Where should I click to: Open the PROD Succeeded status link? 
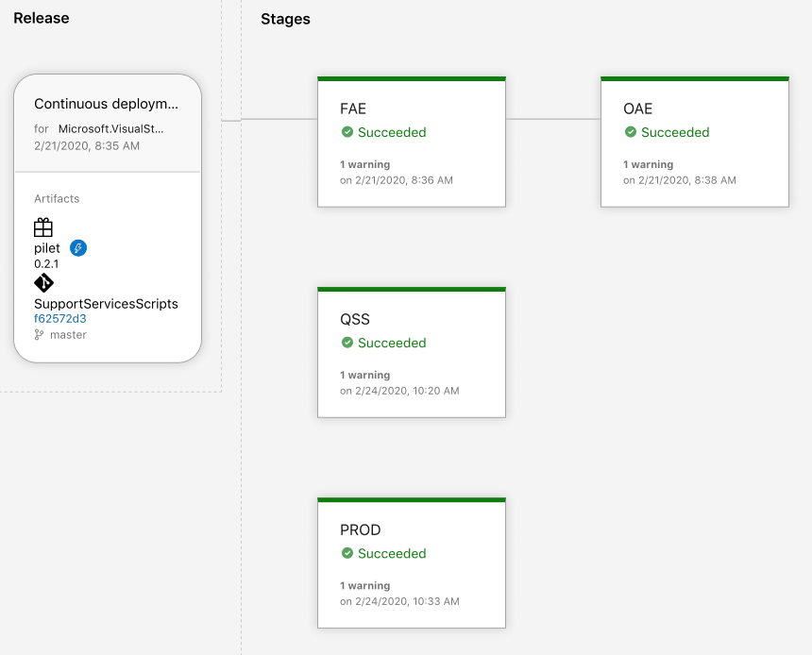click(392, 553)
